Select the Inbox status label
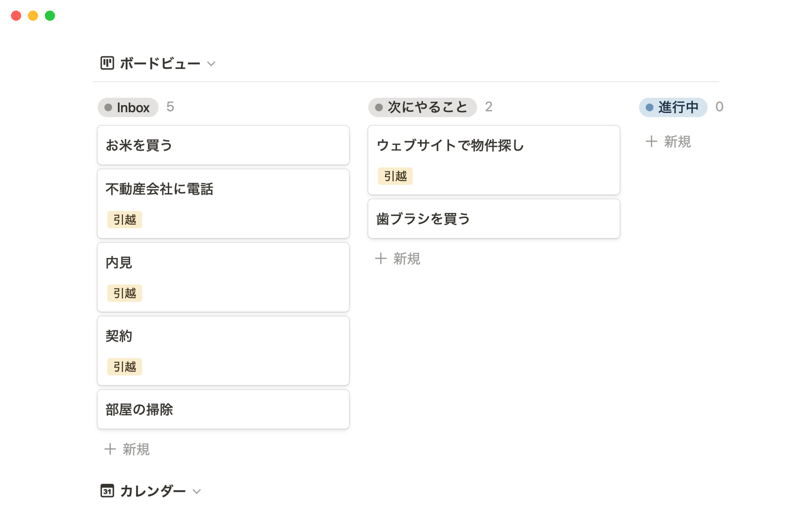This screenshot has height=508, width=812. coord(128,108)
